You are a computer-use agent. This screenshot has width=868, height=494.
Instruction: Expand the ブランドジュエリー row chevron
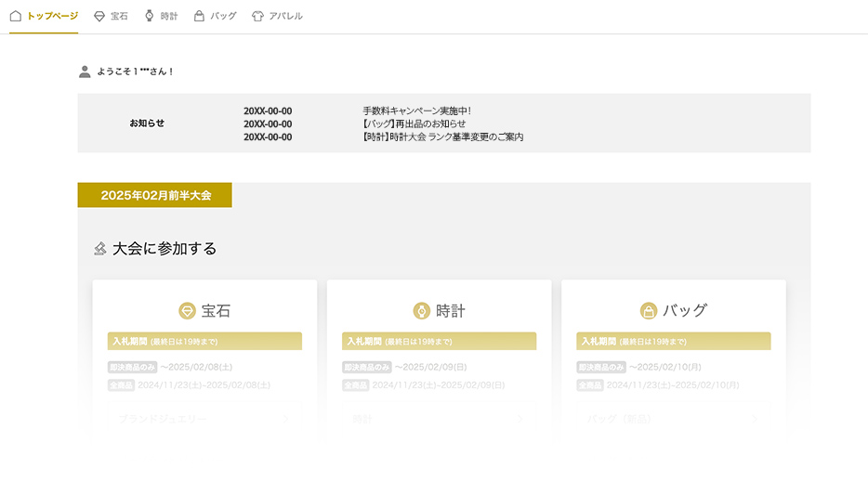point(285,420)
